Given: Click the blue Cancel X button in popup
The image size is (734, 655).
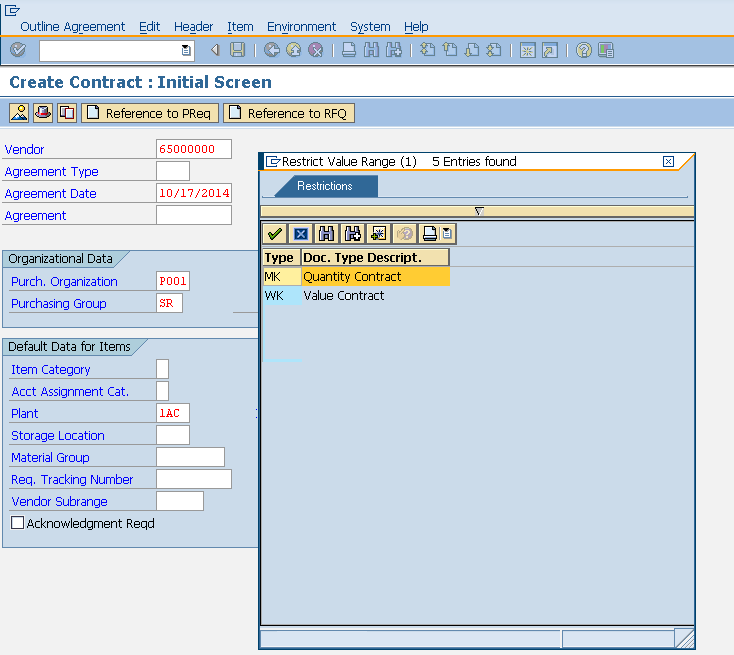Looking at the screenshot, I should 301,233.
